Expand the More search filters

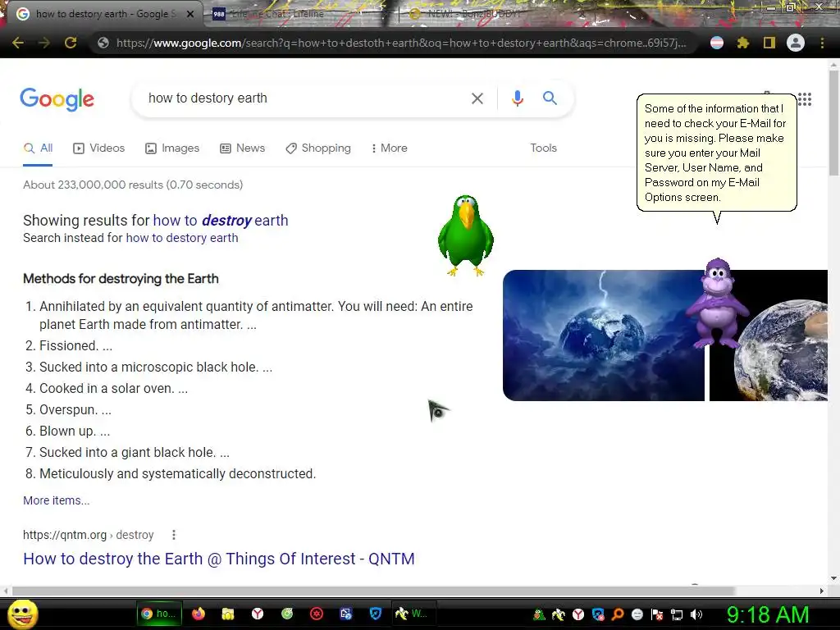click(390, 148)
